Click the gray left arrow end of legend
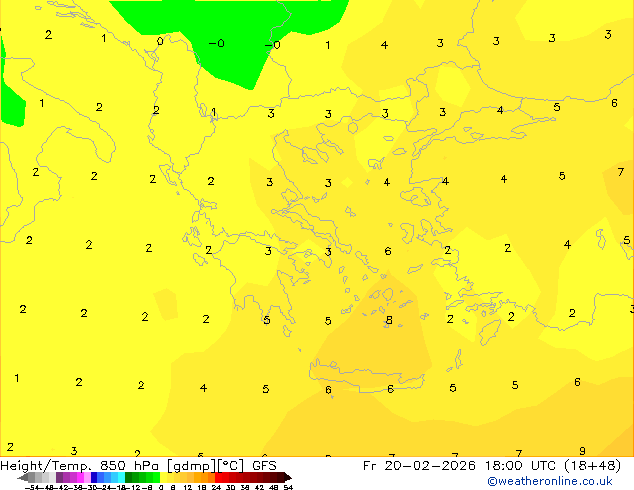634x490 pixels. pos(23,477)
